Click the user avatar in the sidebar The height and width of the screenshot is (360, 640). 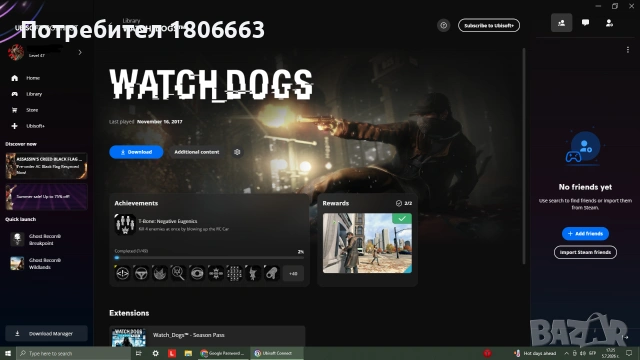click(16, 52)
